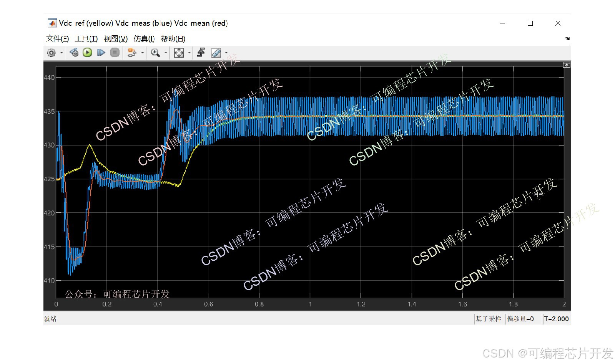Image resolution: width=615 pixels, height=364 pixels.
Task: Select the zoom in magnifier tool
Action: click(155, 53)
